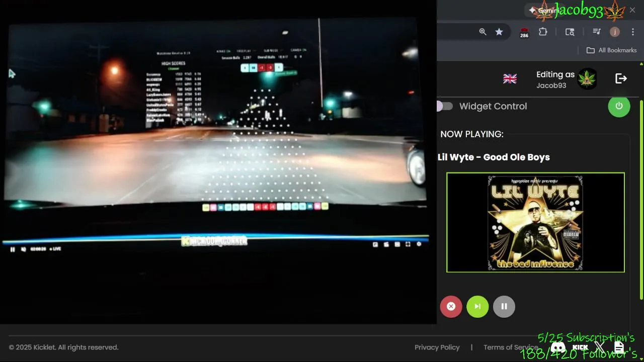This screenshot has height=362, width=644.
Task: Toggle the Widget Control switch
Action: click(x=444, y=106)
